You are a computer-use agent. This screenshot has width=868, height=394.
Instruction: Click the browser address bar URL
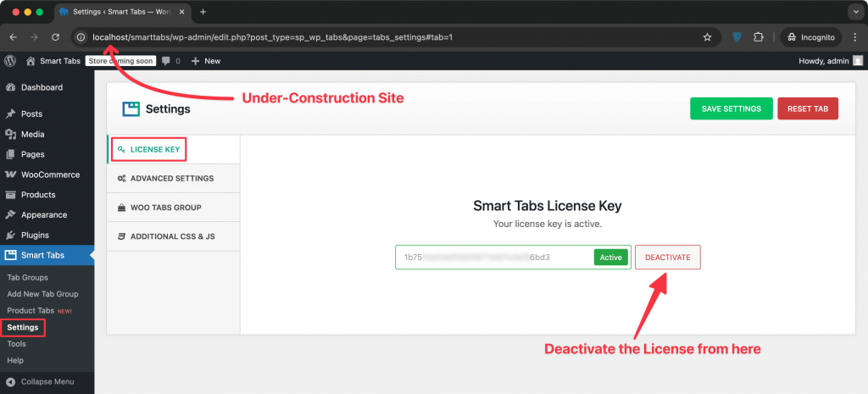[272, 37]
